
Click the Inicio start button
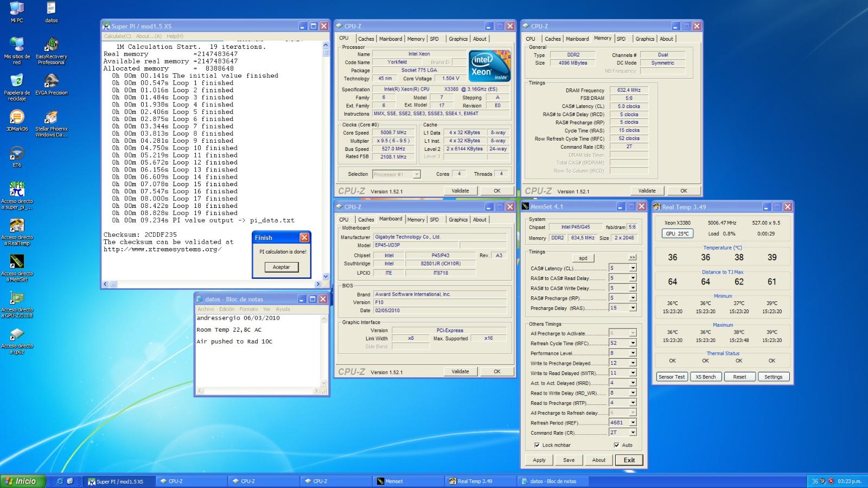(x=22, y=481)
